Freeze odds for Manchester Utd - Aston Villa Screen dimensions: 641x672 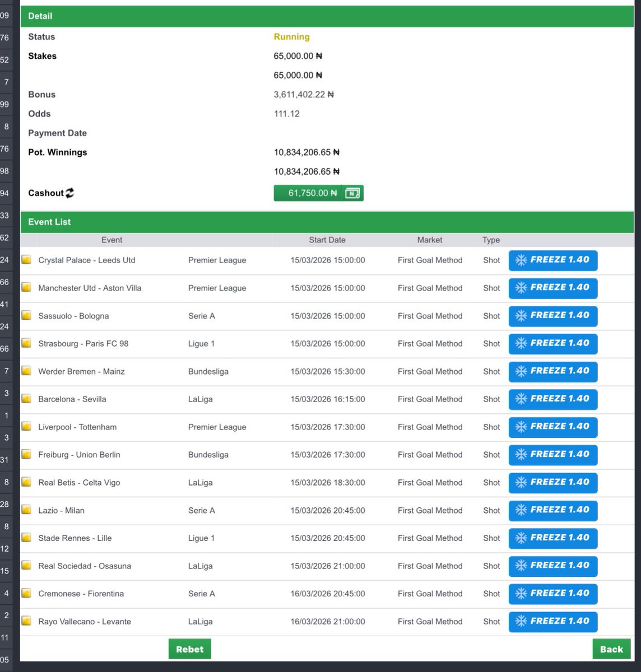click(553, 288)
